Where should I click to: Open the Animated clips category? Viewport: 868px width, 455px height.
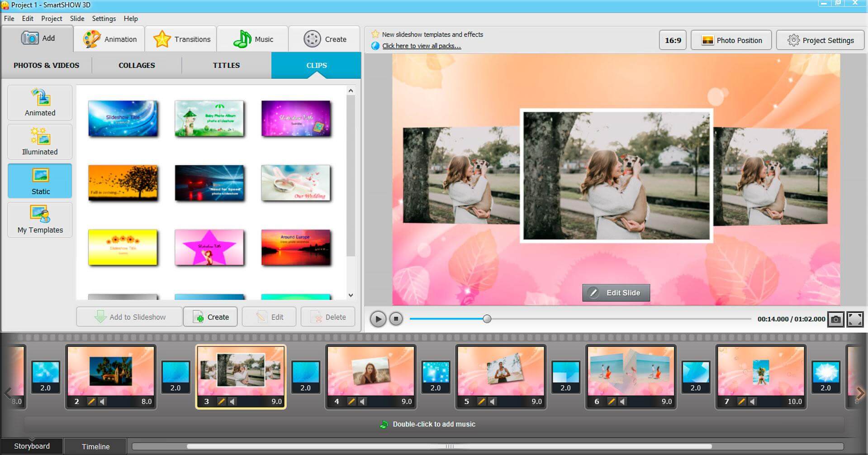(40, 103)
